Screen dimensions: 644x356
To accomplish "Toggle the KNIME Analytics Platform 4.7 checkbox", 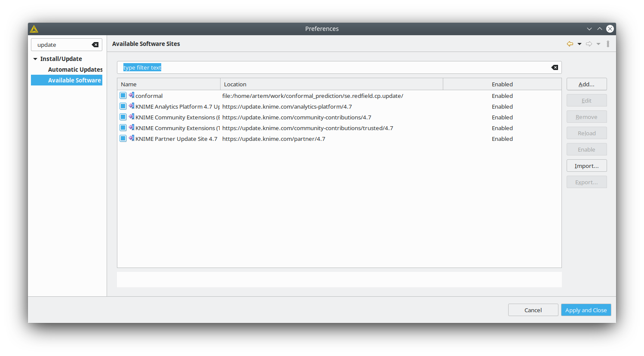I will click(123, 106).
